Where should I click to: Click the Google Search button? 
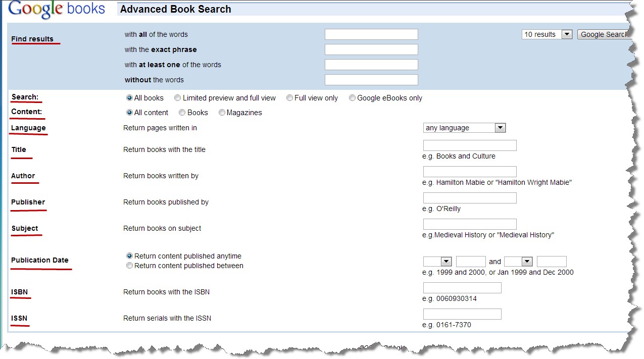click(603, 34)
